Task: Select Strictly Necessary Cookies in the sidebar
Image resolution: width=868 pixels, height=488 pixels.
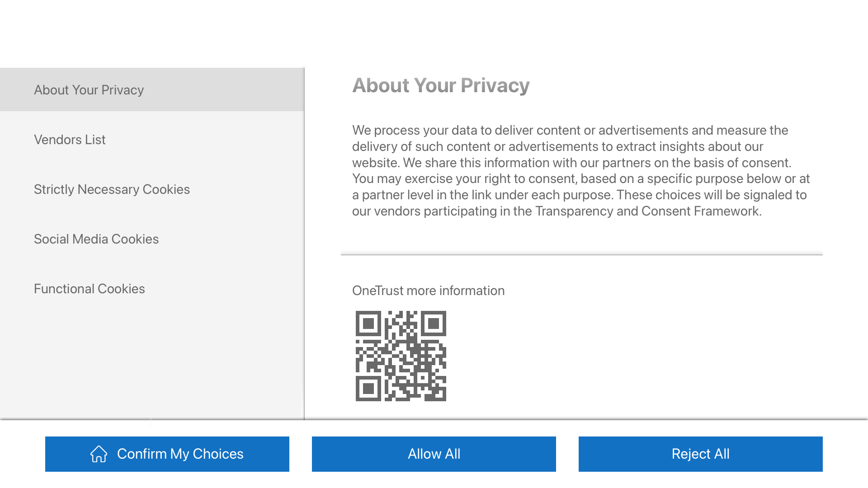Action: coord(112,189)
